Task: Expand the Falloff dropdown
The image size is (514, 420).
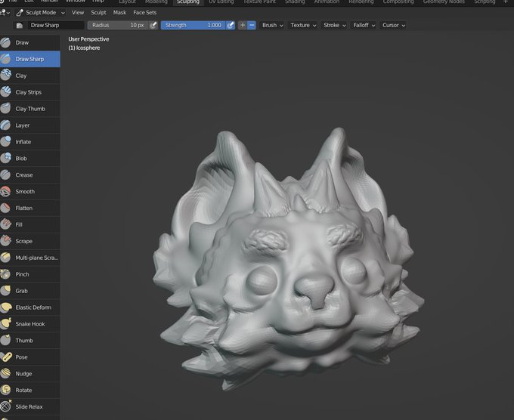Action: click(364, 25)
